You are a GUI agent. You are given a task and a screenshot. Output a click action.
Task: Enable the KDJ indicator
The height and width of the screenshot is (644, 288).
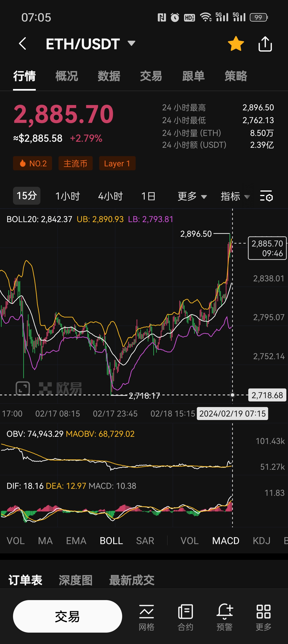click(262, 541)
